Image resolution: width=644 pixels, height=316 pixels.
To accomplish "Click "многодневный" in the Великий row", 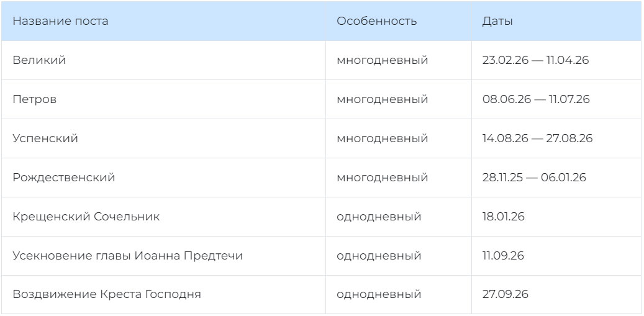I will pyautogui.click(x=382, y=60).
